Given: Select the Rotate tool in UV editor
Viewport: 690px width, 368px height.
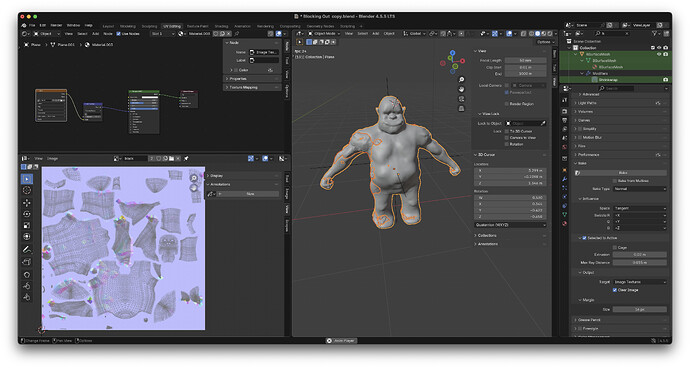Looking at the screenshot, I should pyautogui.click(x=27, y=214).
